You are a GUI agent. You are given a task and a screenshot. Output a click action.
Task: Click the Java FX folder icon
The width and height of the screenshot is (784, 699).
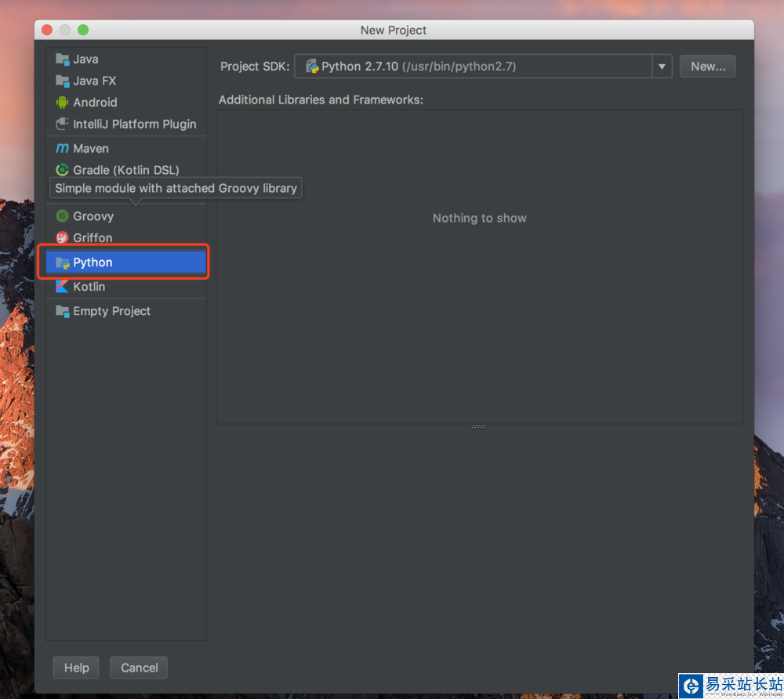click(x=62, y=81)
